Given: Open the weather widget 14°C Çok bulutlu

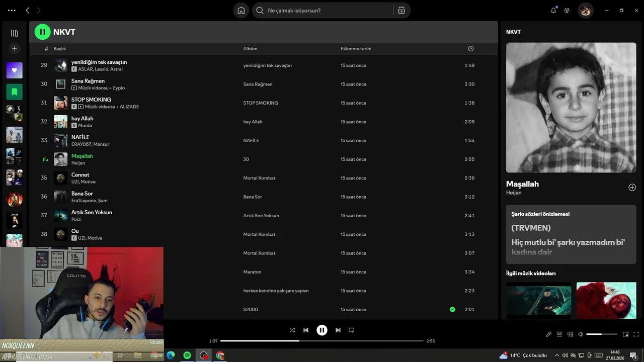Looking at the screenshot, I should (522, 355).
